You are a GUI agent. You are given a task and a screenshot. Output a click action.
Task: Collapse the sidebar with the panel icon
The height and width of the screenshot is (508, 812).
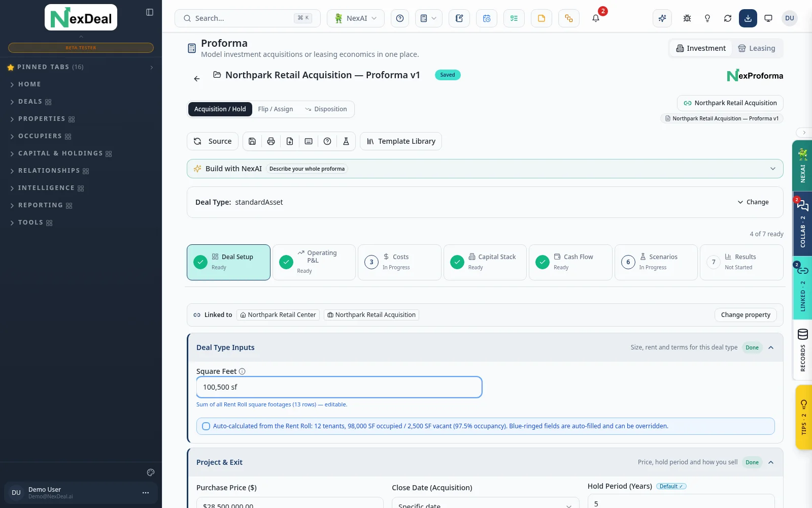150,12
